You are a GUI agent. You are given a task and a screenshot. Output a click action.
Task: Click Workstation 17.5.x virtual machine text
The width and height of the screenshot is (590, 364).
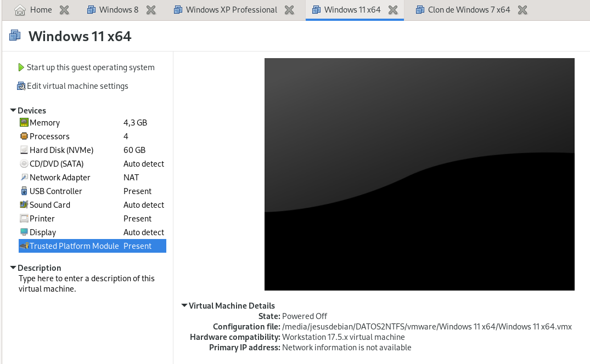click(344, 337)
